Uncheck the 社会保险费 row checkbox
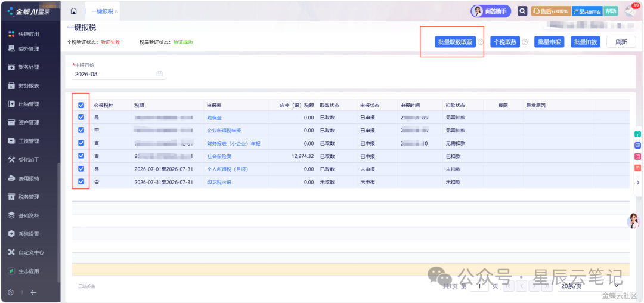This screenshot has height=303, width=644. click(x=81, y=156)
